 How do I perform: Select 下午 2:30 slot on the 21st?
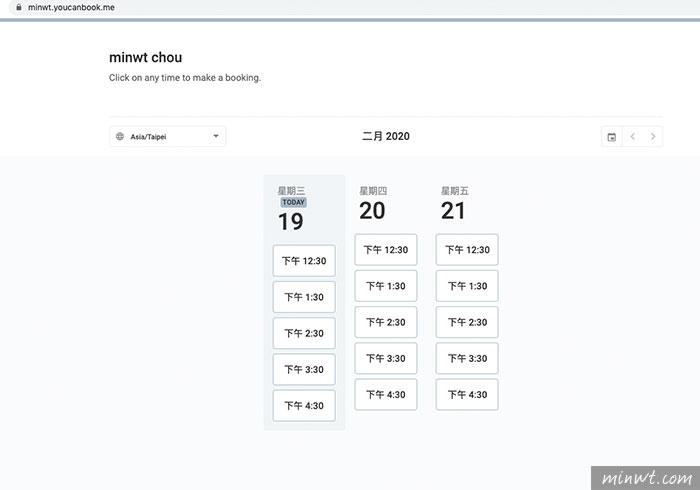tap(467, 322)
